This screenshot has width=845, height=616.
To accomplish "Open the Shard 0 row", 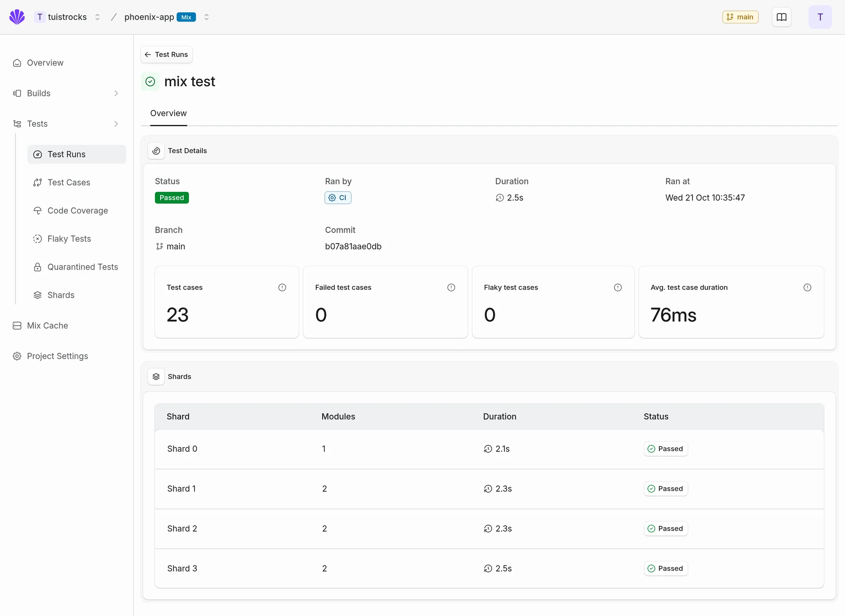I will 489,449.
